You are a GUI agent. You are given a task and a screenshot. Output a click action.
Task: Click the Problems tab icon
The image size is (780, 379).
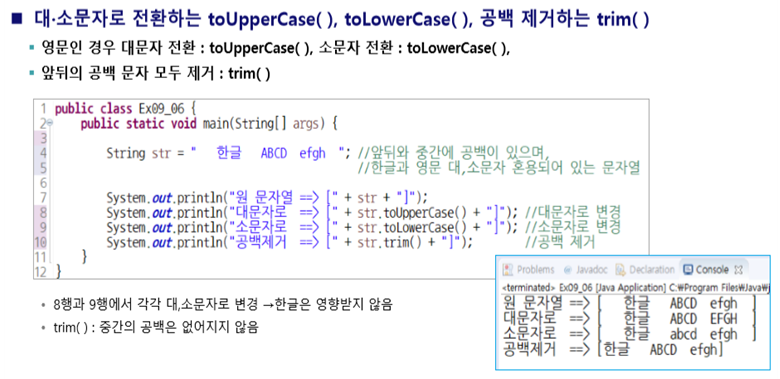tap(508, 270)
